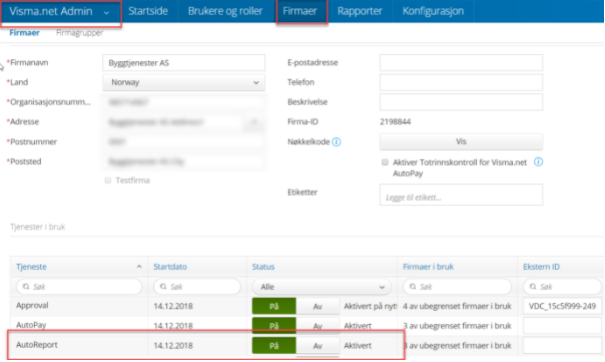Click the Firmaer i bruk search field

[x=457, y=287]
